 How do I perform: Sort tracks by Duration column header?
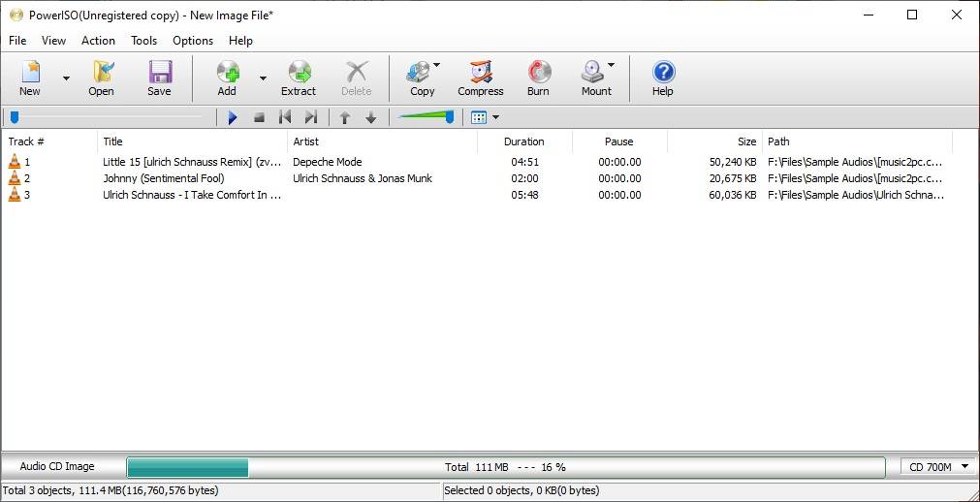coord(524,141)
